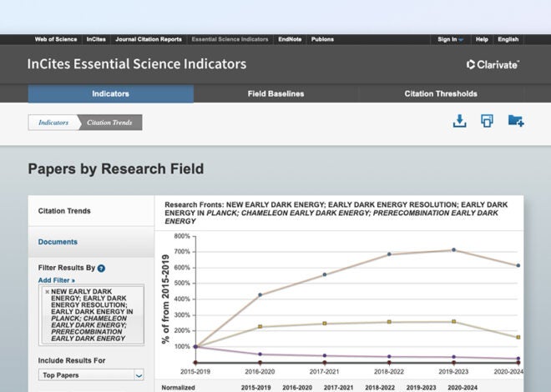Click the yellow square point at 2016-2020
The width and height of the screenshot is (551, 392).
[260, 327]
